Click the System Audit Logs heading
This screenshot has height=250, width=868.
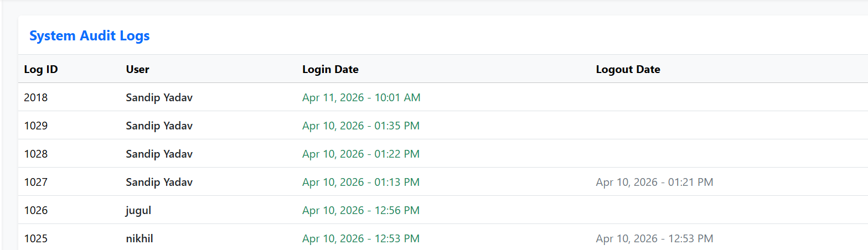90,36
